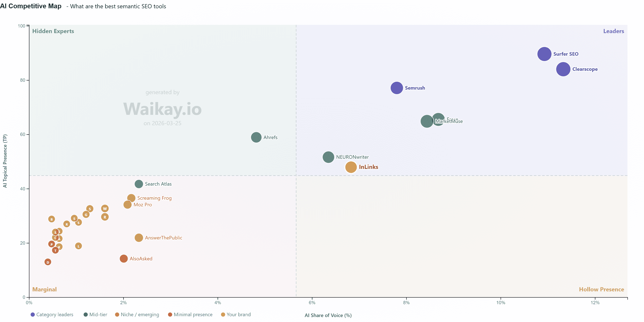The width and height of the screenshot is (644, 322).
Task: Select bubble labeled D near bottom
Action: pos(48,262)
